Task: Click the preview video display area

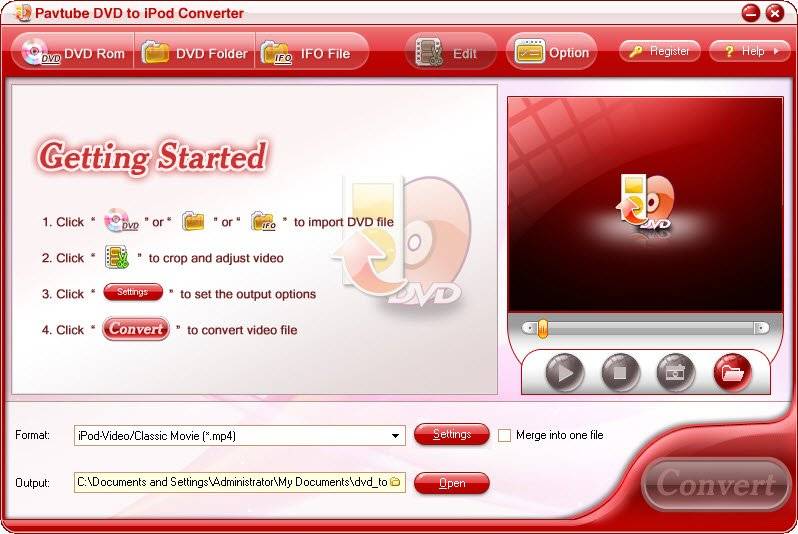Action: (645, 205)
